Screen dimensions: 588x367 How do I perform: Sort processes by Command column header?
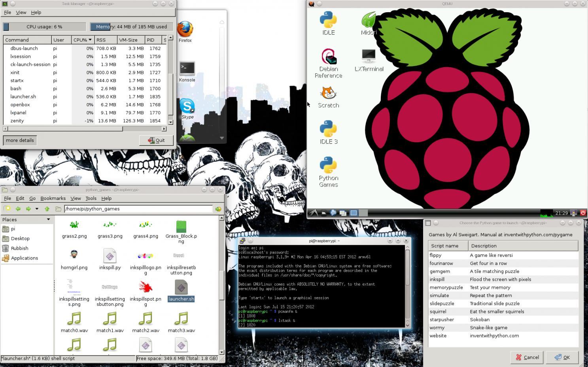coord(28,40)
